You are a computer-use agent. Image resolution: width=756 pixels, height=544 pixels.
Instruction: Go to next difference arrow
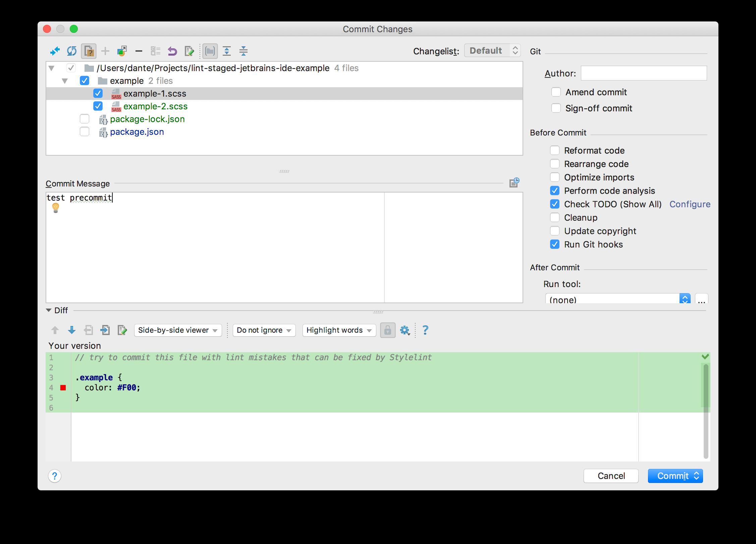(71, 330)
